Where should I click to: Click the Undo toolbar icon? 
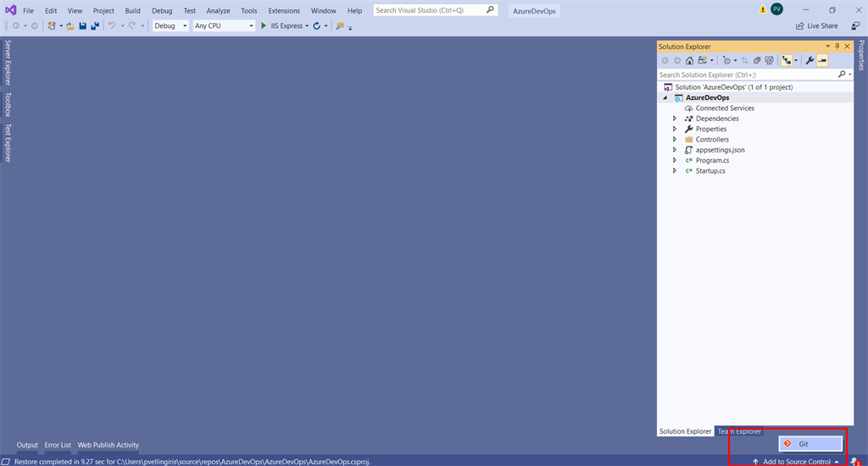[112, 26]
